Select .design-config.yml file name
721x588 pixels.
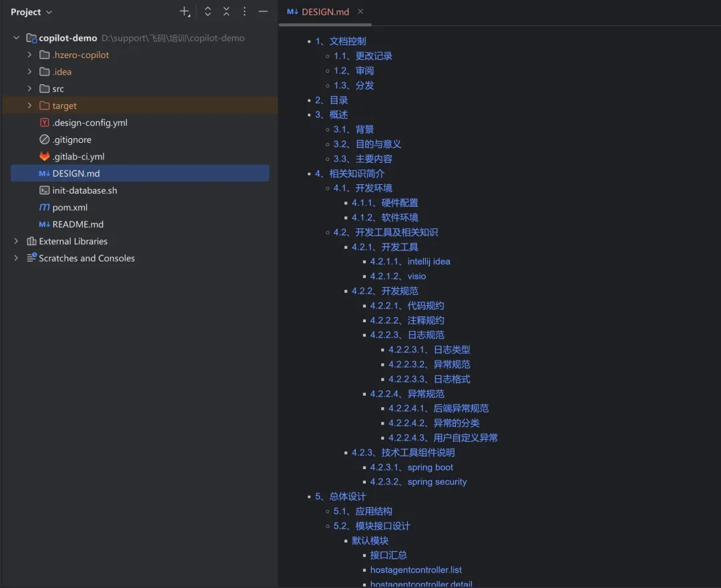coord(90,123)
